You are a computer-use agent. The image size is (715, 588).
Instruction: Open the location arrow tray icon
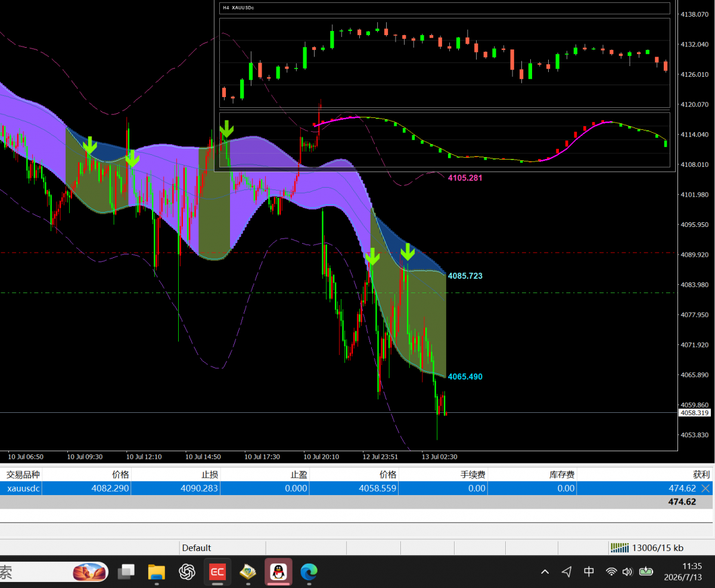(x=567, y=572)
